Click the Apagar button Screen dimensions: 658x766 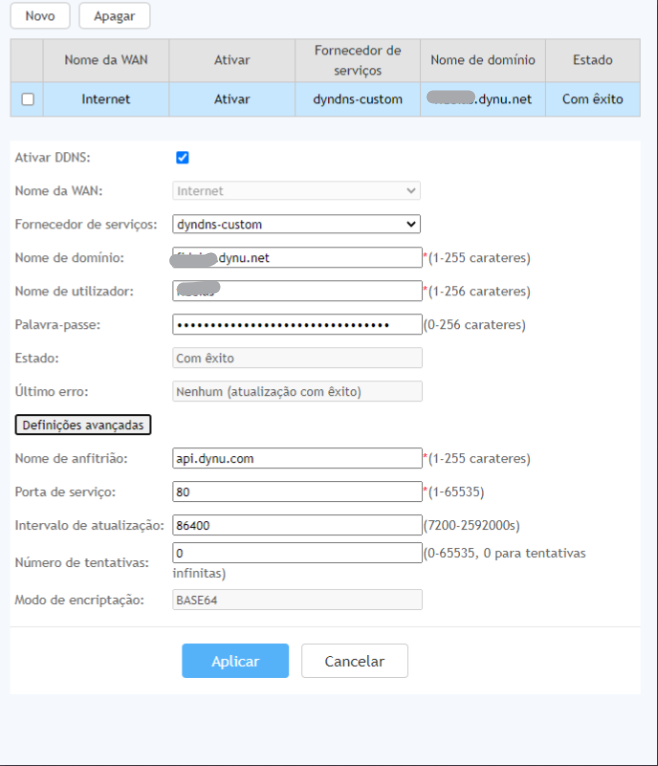pos(114,16)
